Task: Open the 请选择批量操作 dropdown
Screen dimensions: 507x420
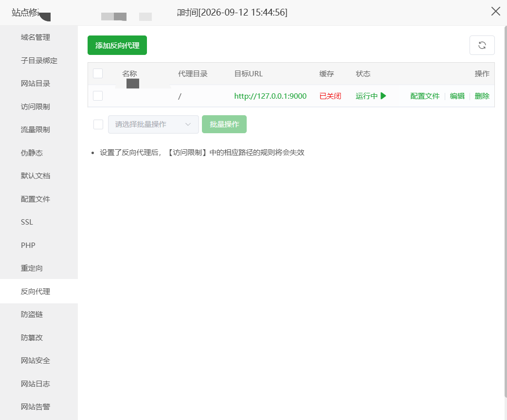Action: [153, 124]
